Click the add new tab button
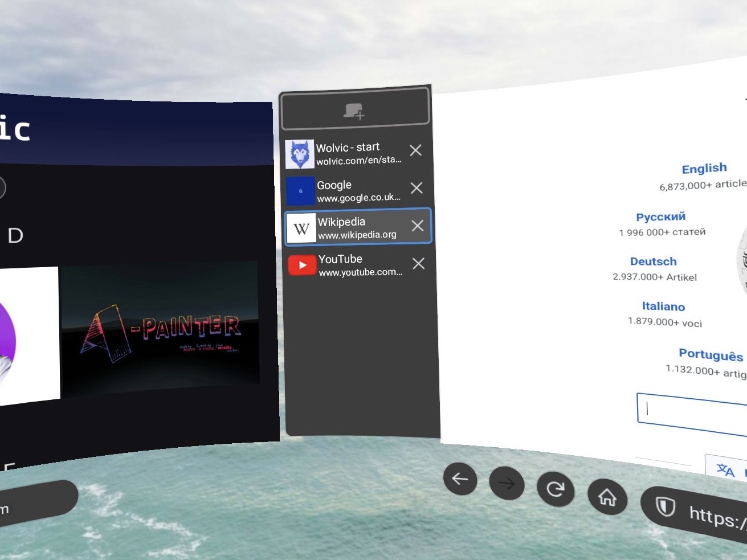747x560 pixels. tap(354, 109)
